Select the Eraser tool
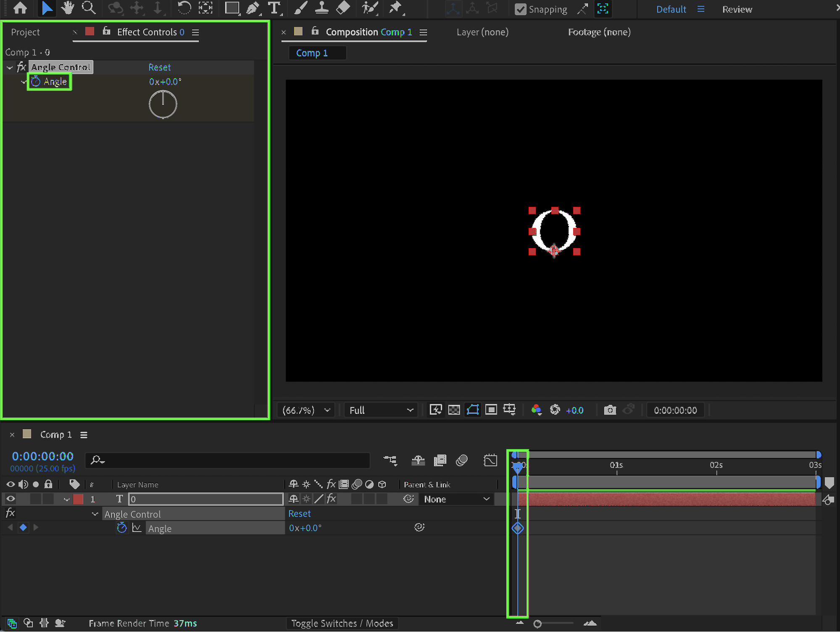The image size is (840, 632). coord(343,8)
